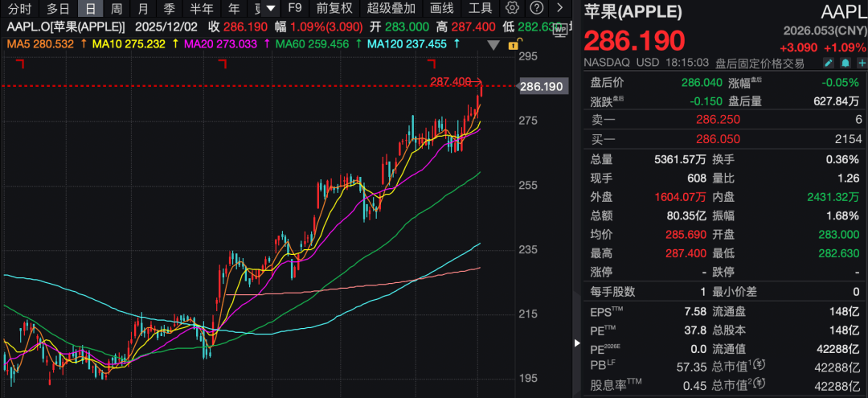Click the 286.190 price tag on axis
Image resolution: width=868 pixels, height=398 pixels.
(x=543, y=86)
